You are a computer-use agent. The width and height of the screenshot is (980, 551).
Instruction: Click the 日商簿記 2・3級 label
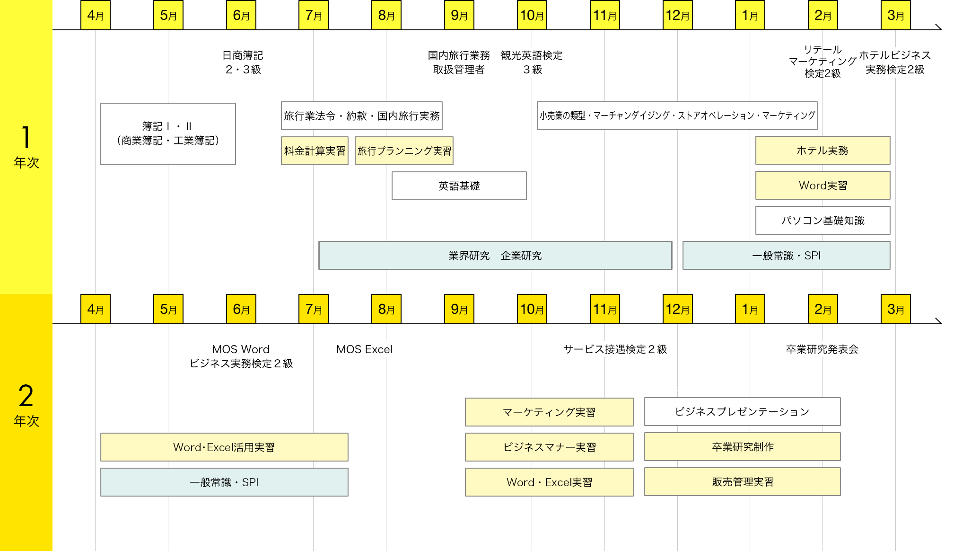(x=243, y=62)
